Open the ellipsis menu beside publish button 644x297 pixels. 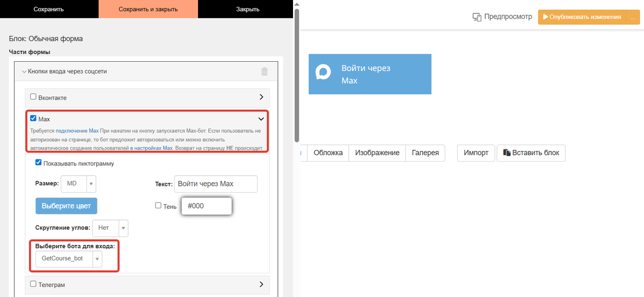pyautogui.click(x=632, y=17)
